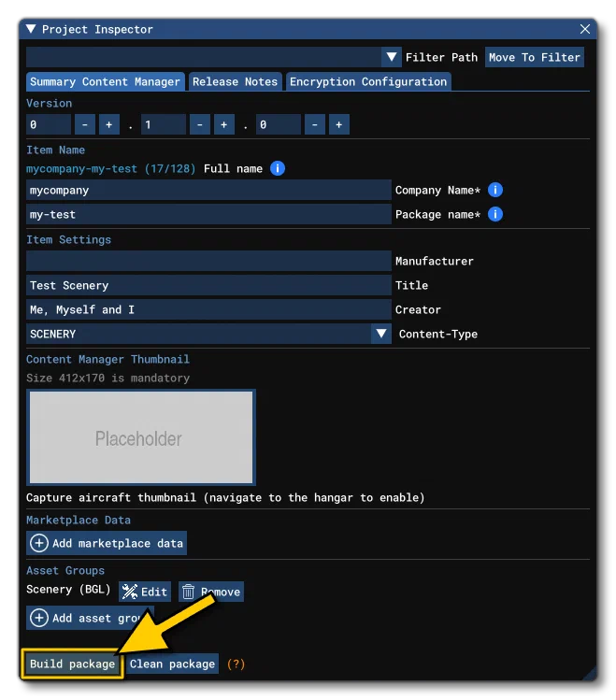This screenshot has width=616, height=700.
Task: Click the minor version number field
Action: (x=164, y=124)
